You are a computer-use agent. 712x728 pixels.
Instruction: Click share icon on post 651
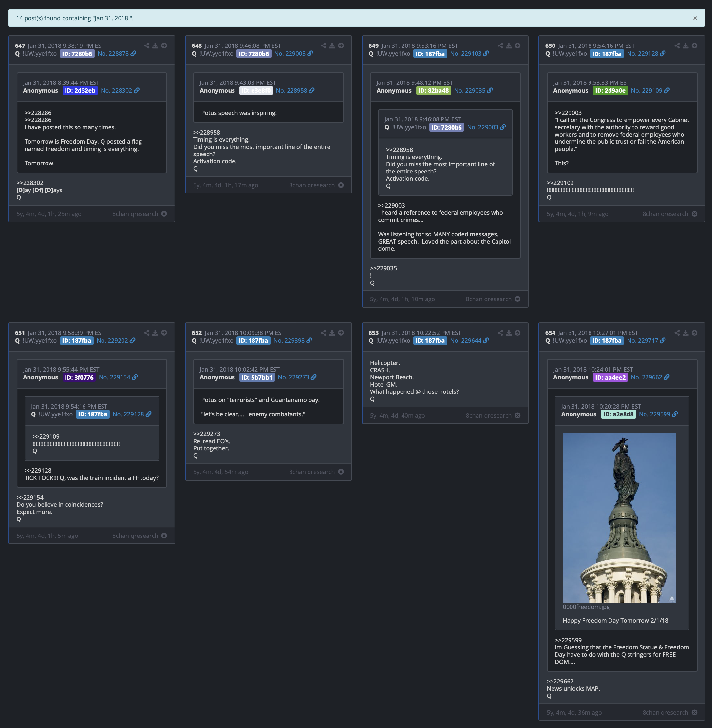point(147,333)
